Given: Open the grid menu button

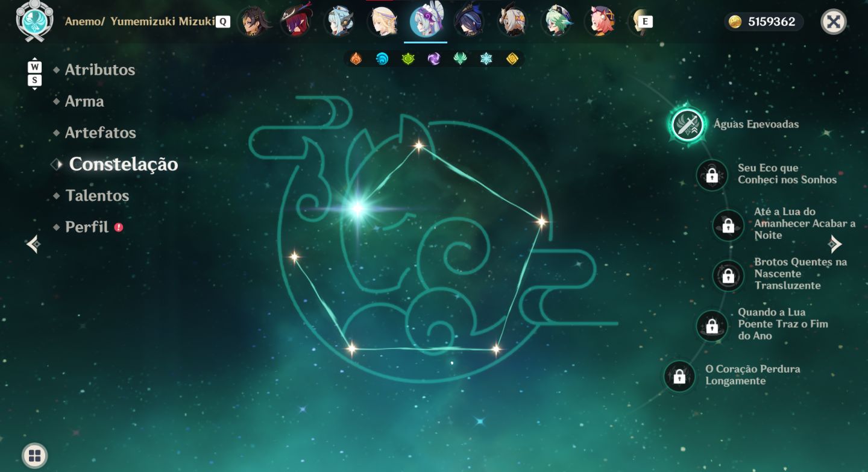Looking at the screenshot, I should click(35, 456).
